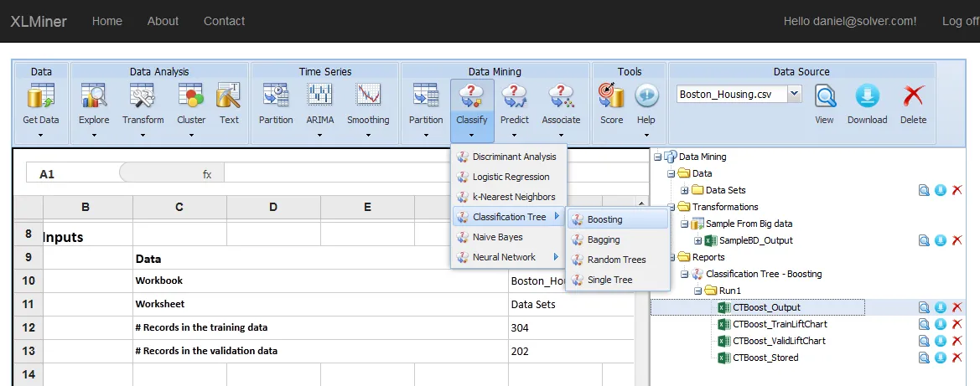
Task: Click the XLMiner brand link
Action: (x=39, y=21)
